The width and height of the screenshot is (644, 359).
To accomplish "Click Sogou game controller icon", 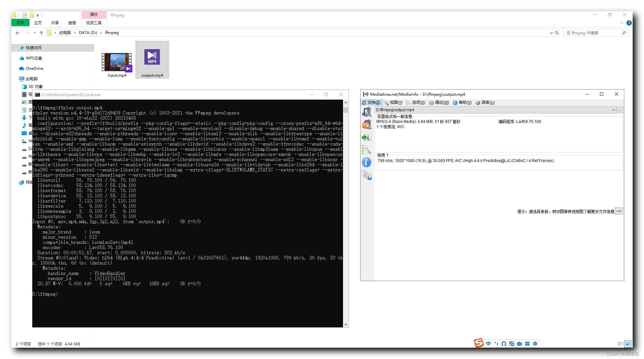I will [x=519, y=343].
